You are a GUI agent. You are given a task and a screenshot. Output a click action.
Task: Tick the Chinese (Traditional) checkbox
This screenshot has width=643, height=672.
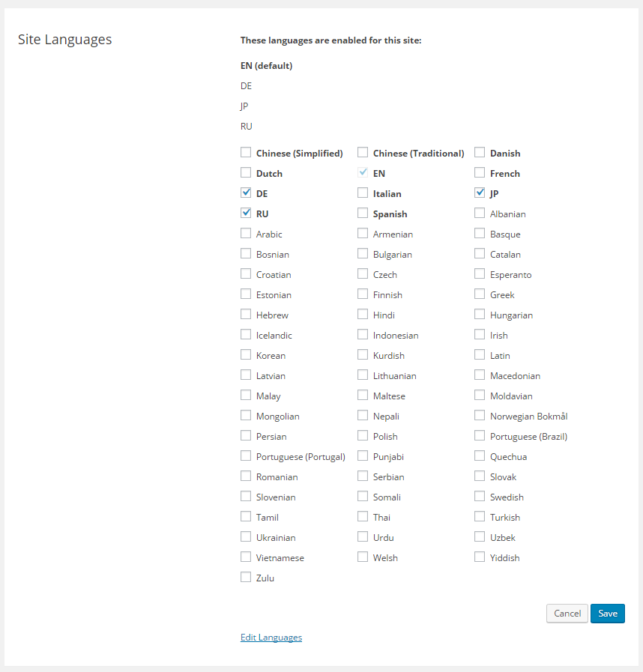[x=363, y=153]
